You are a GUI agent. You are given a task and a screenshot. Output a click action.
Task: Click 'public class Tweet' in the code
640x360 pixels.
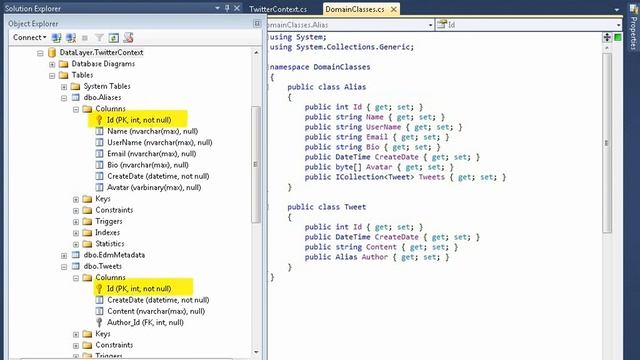tap(327, 207)
